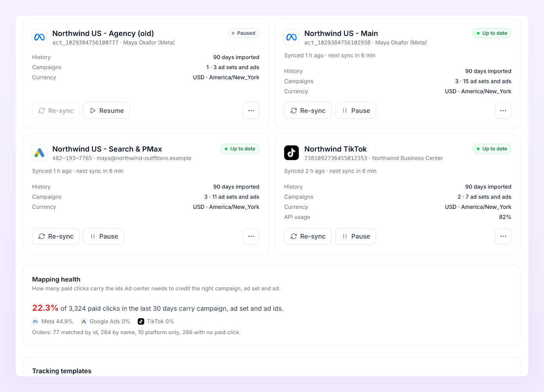This screenshot has height=392, width=544.
Task: Click the Tracking templates heading
Action: click(62, 371)
